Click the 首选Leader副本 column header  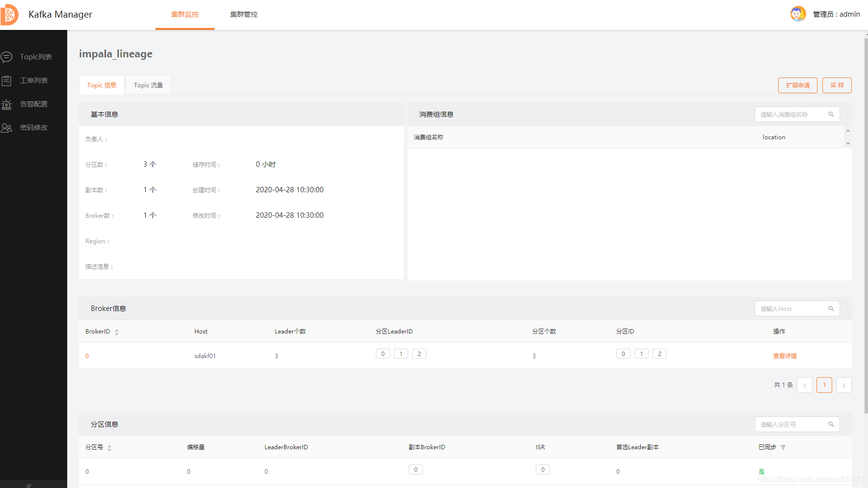point(637,447)
